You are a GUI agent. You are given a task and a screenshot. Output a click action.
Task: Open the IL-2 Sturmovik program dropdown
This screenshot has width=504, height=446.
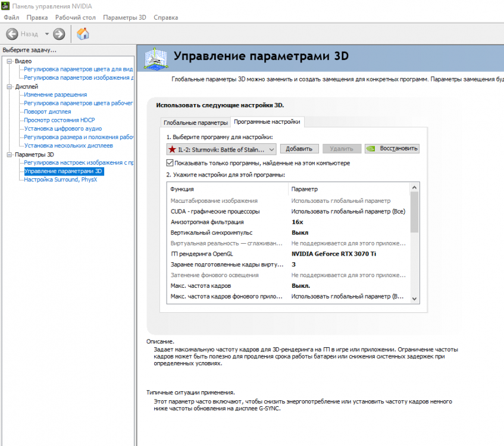pos(221,149)
